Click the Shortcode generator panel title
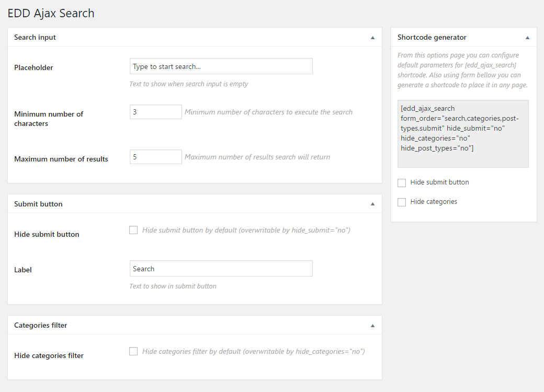Screen dimensions: 544x392 pyautogui.click(x=432, y=38)
